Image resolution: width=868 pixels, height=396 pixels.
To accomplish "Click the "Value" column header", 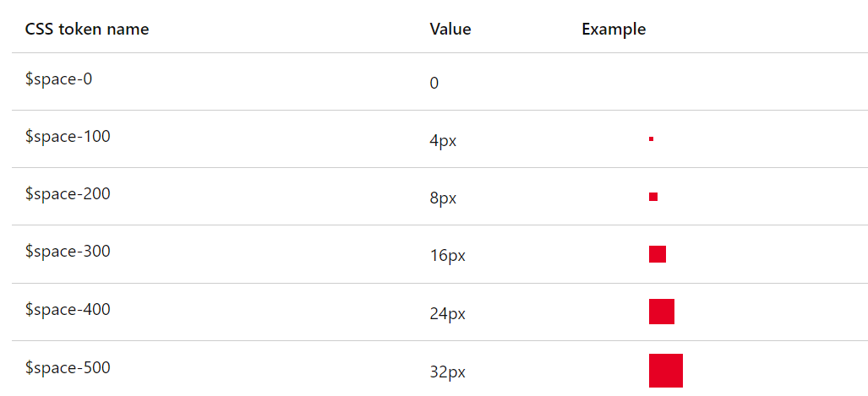I will pyautogui.click(x=450, y=30).
